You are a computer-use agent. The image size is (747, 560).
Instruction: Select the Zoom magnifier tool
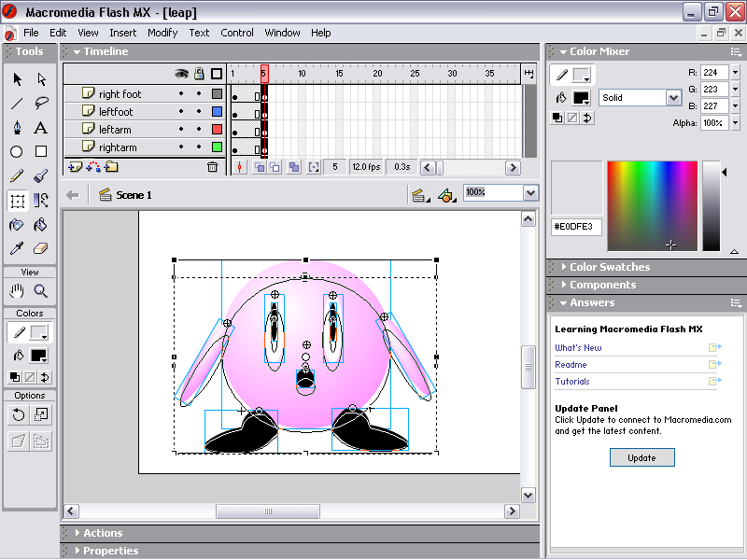(41, 291)
